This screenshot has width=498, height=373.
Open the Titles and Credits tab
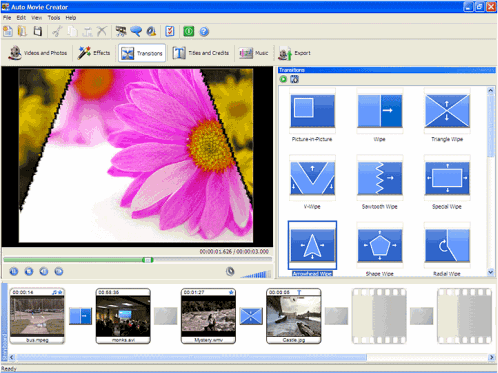[201, 53]
